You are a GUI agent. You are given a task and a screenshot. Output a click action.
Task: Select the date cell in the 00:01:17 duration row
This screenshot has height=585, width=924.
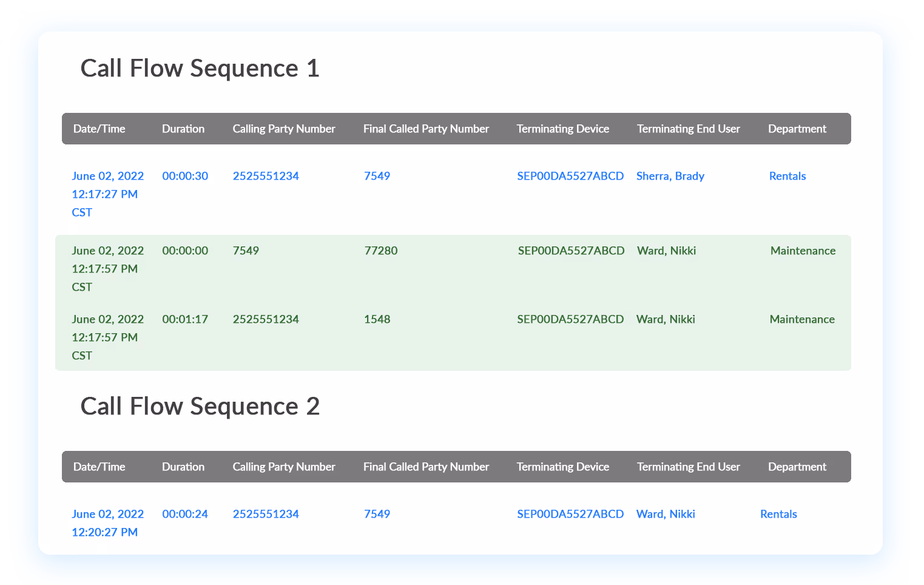107,337
